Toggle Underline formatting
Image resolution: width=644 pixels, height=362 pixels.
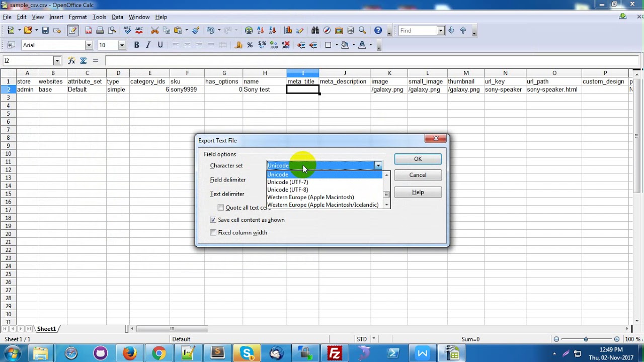coord(160,45)
